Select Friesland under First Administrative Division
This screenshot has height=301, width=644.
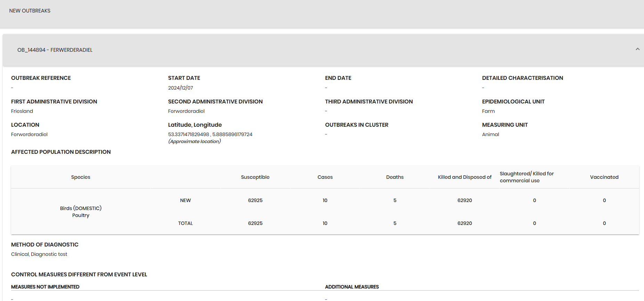[x=22, y=111]
